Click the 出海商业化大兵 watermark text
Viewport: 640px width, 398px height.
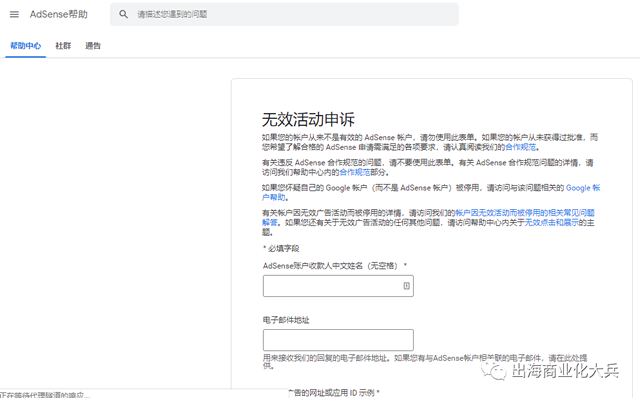(565, 371)
